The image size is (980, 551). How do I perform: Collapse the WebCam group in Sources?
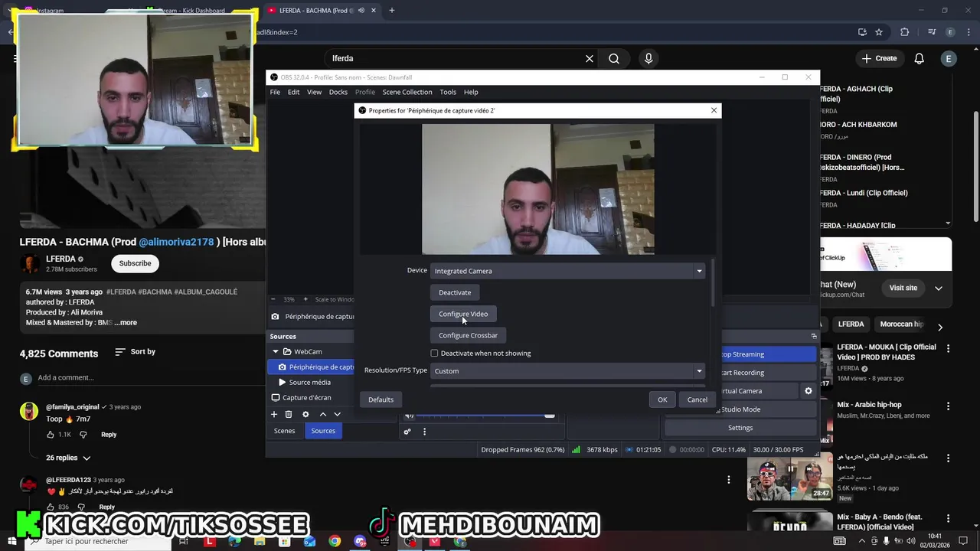pyautogui.click(x=276, y=351)
